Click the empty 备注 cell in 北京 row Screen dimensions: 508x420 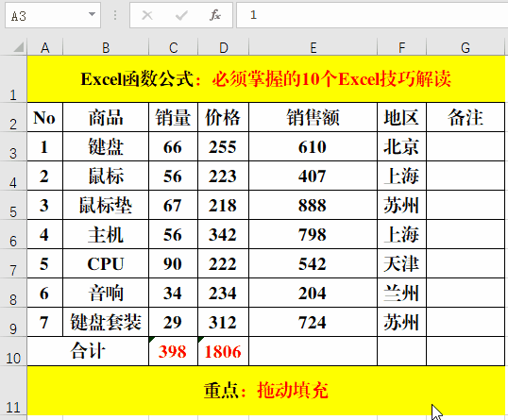466,146
